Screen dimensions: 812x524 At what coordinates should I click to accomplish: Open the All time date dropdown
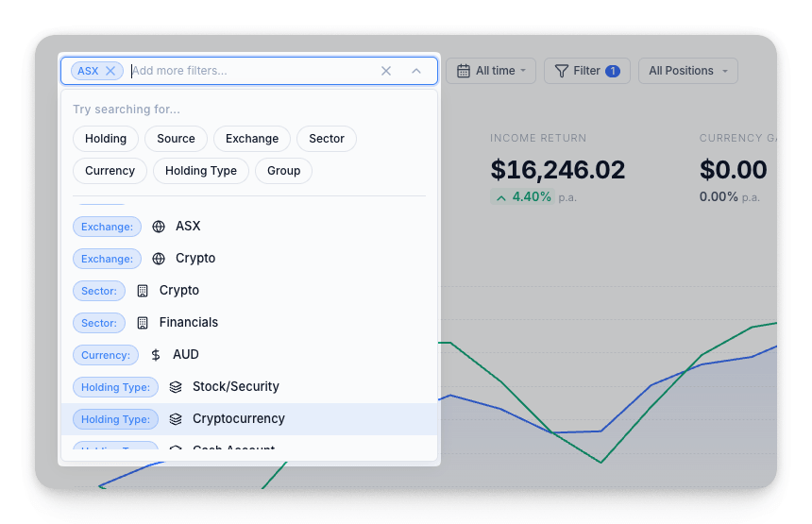tap(491, 71)
